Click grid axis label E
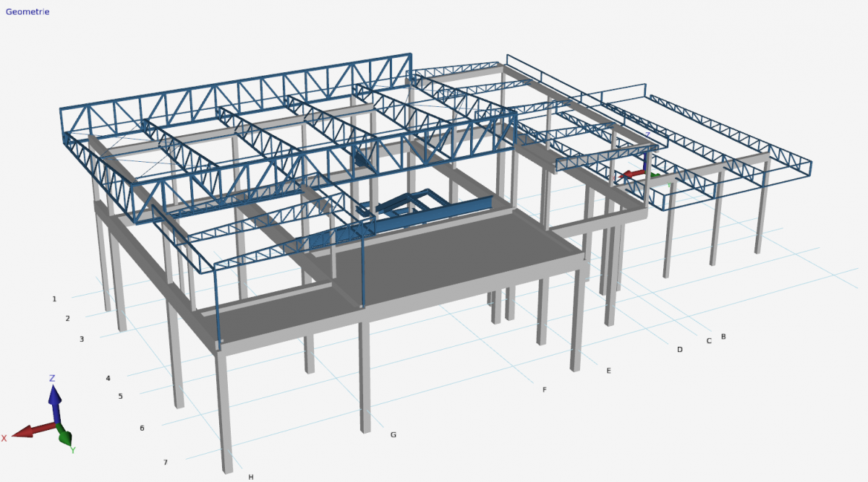Viewport: 868px width, 482px height. (x=608, y=371)
